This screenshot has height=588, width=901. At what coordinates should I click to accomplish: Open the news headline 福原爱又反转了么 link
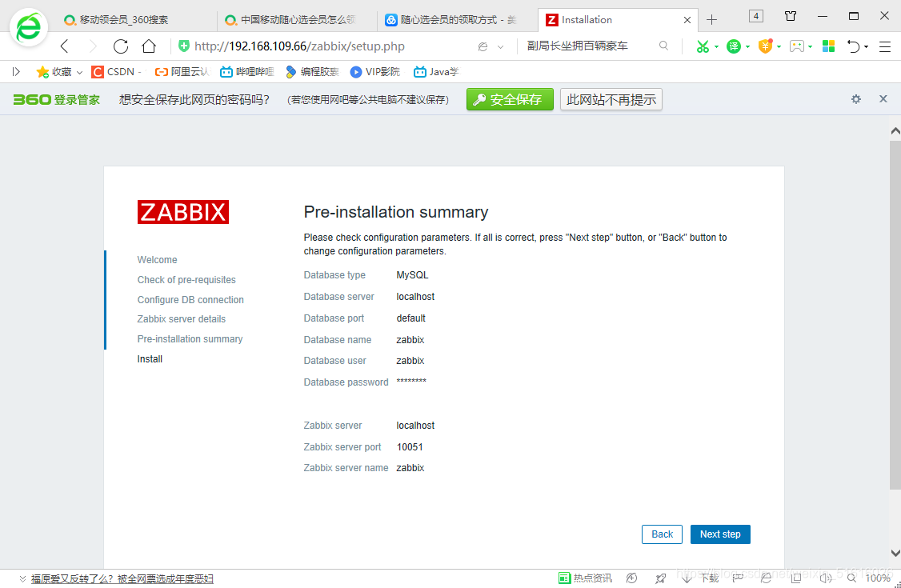(x=122, y=579)
